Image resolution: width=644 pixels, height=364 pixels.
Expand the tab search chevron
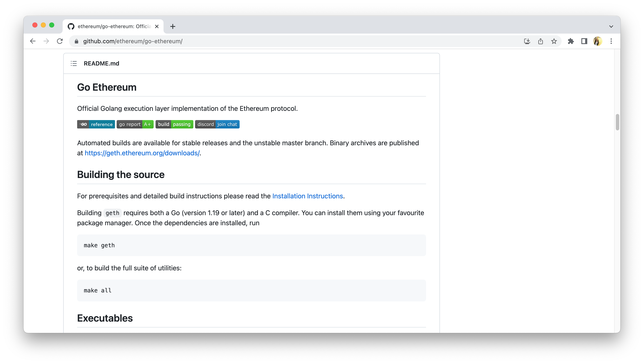[x=611, y=26]
